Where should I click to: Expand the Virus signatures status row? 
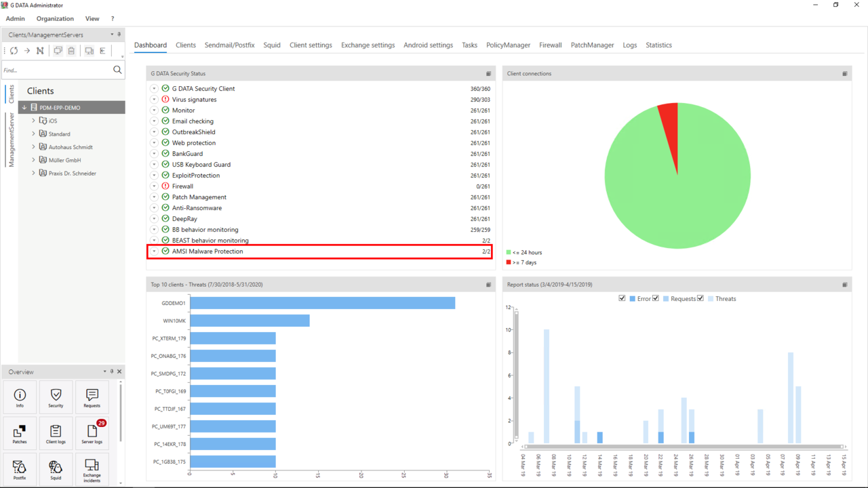pyautogui.click(x=155, y=100)
